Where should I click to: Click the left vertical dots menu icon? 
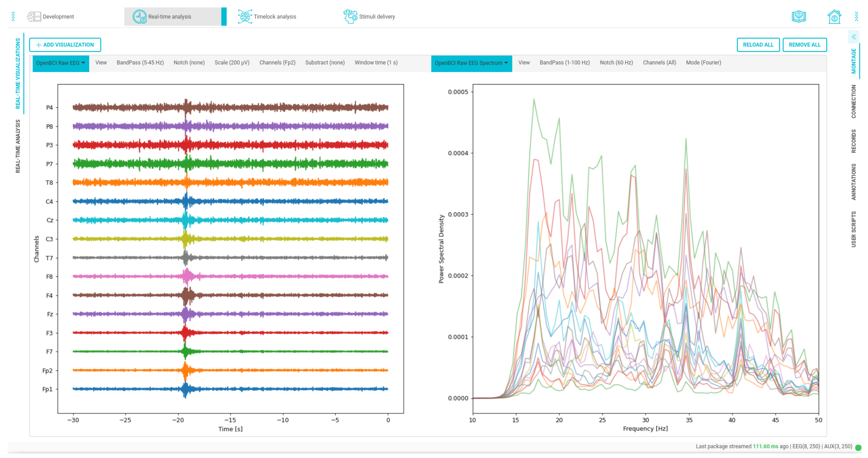pyautogui.click(x=13, y=16)
